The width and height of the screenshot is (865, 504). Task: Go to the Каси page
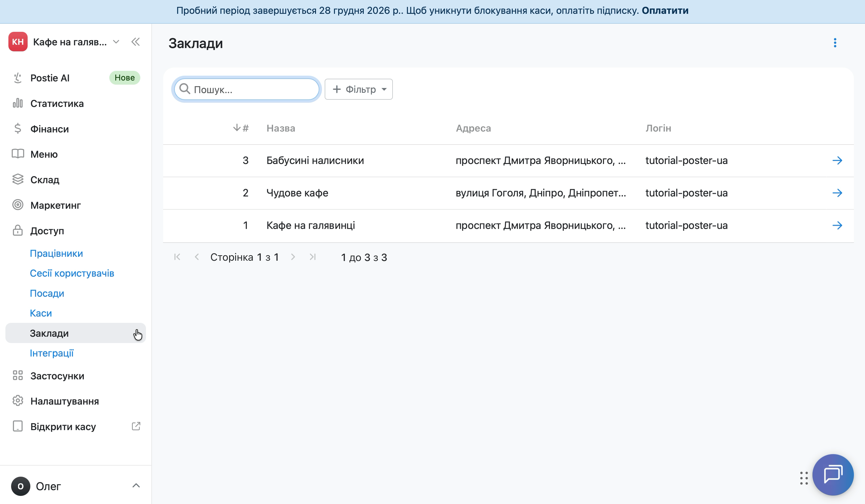click(41, 313)
